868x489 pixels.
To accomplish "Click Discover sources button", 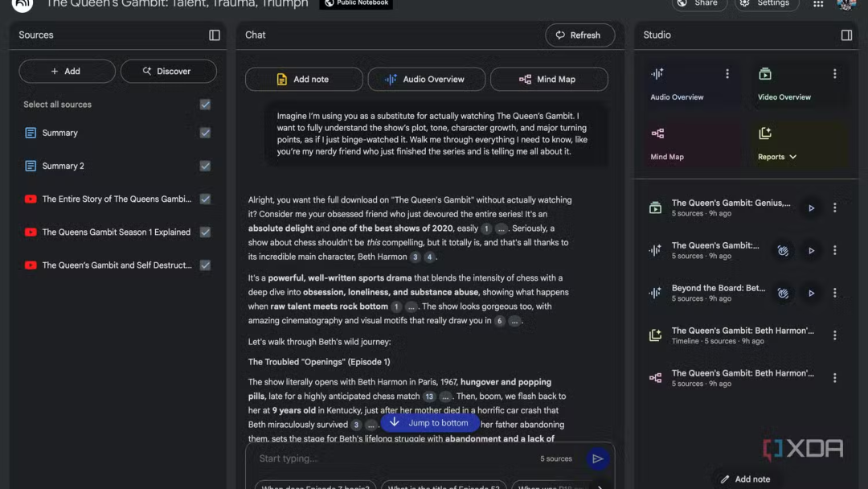I will (x=168, y=72).
